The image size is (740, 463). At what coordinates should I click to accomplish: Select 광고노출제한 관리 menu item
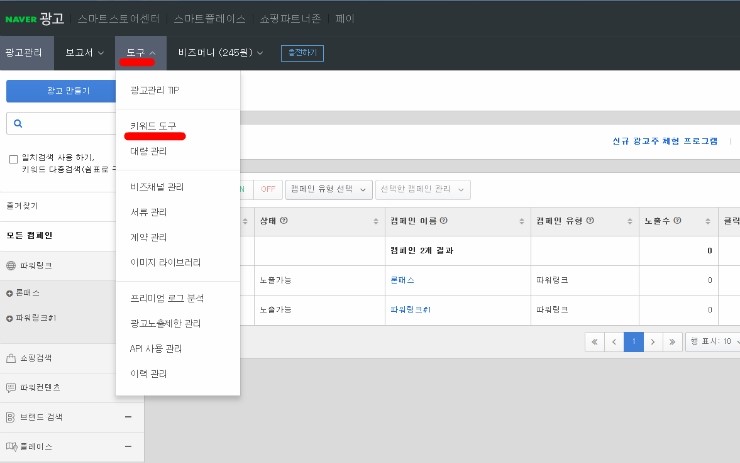point(165,324)
